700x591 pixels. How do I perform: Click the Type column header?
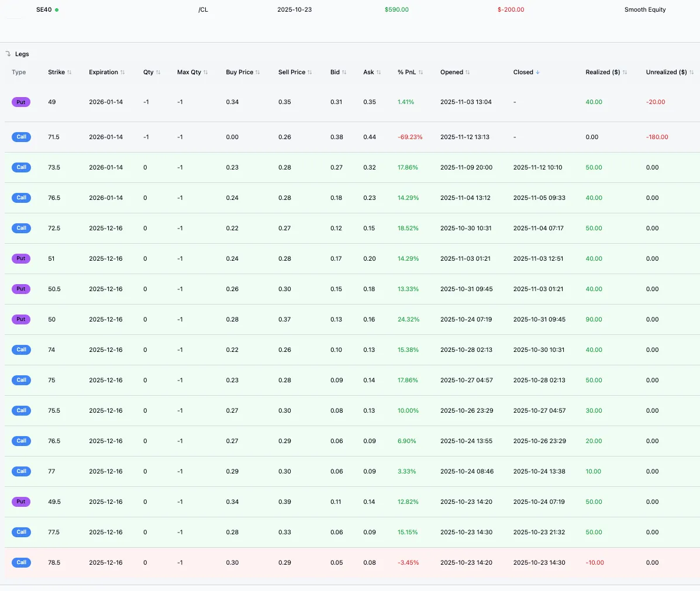pyautogui.click(x=19, y=72)
